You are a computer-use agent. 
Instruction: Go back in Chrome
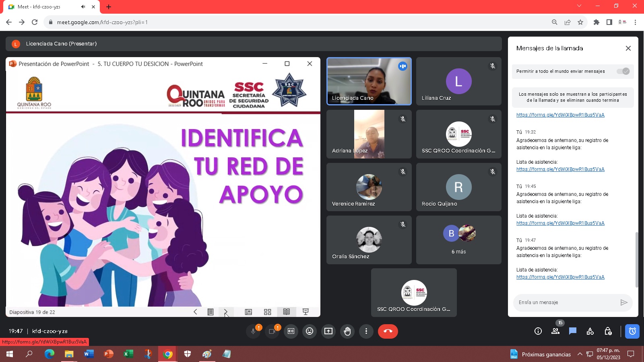coord(9,22)
